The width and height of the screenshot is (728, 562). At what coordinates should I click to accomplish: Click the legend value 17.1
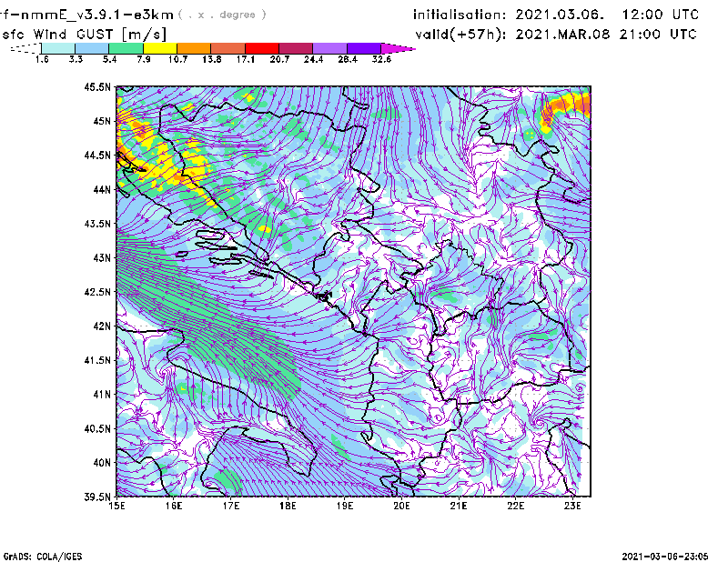coord(246,59)
